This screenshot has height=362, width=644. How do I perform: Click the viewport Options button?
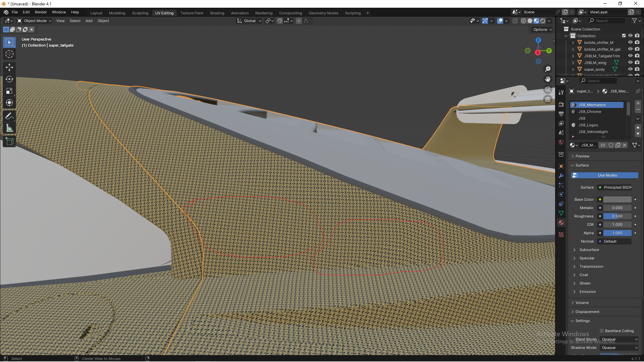tap(542, 29)
